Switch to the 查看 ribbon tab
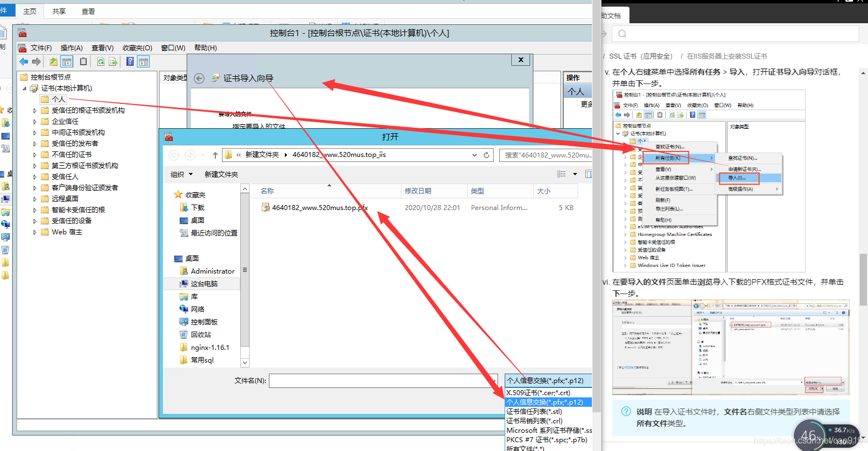This screenshot has height=451, width=868. click(x=88, y=11)
